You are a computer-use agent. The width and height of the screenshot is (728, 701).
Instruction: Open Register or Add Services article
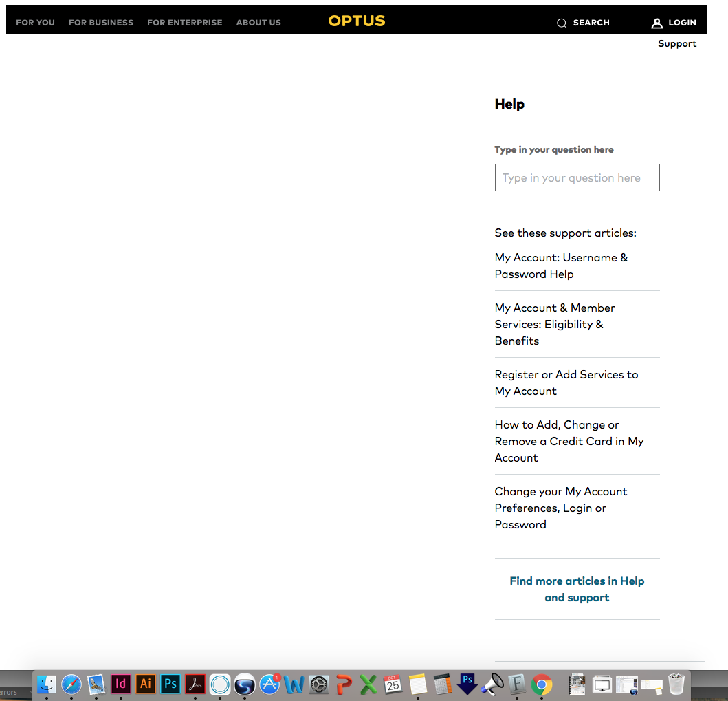coord(566,382)
